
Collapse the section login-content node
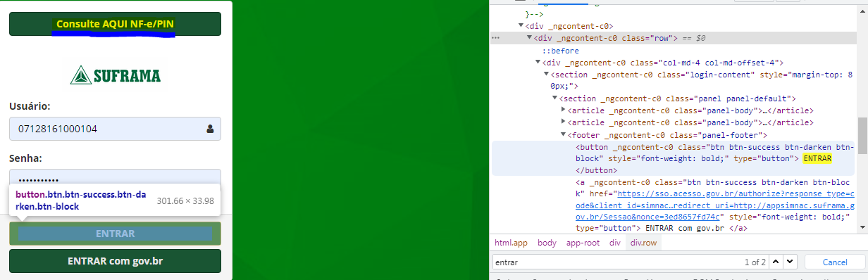(x=546, y=75)
